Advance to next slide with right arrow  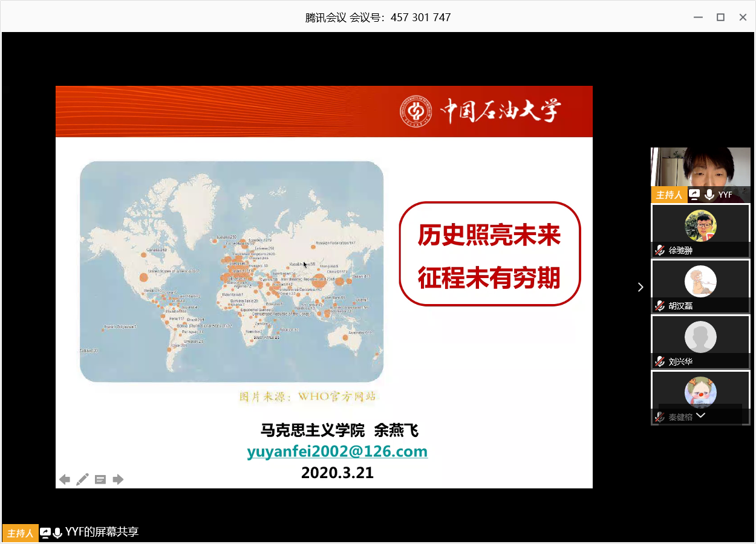(x=118, y=480)
